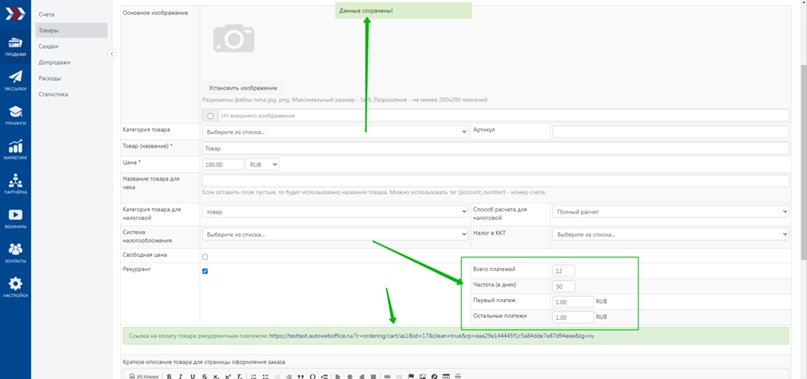Open the Система налогообложения dropdown
The width and height of the screenshot is (807, 379).
(335, 234)
